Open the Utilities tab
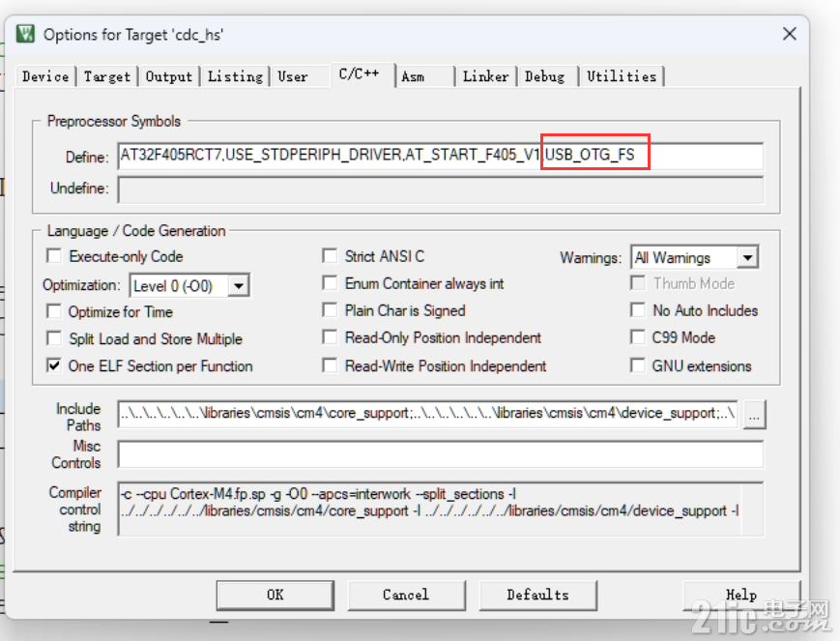 622,76
